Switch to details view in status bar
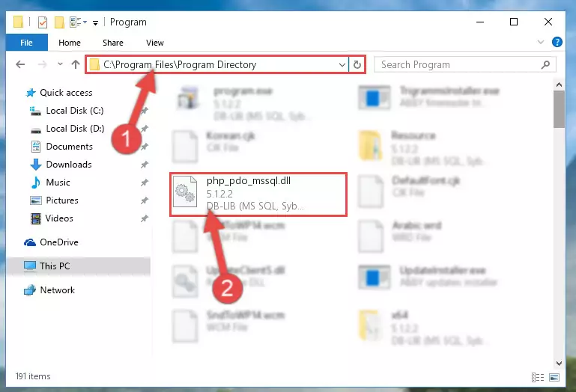The width and height of the screenshot is (576, 392). 538,377
